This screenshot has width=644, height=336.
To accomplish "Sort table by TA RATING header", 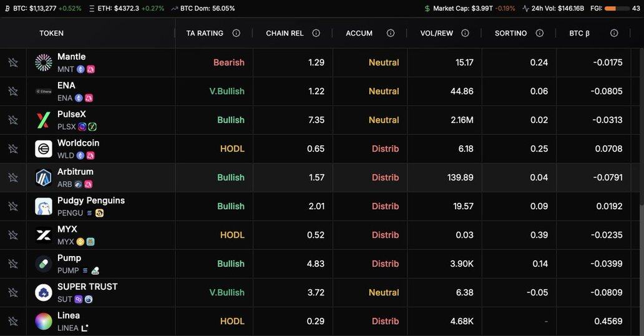I will pyautogui.click(x=205, y=33).
